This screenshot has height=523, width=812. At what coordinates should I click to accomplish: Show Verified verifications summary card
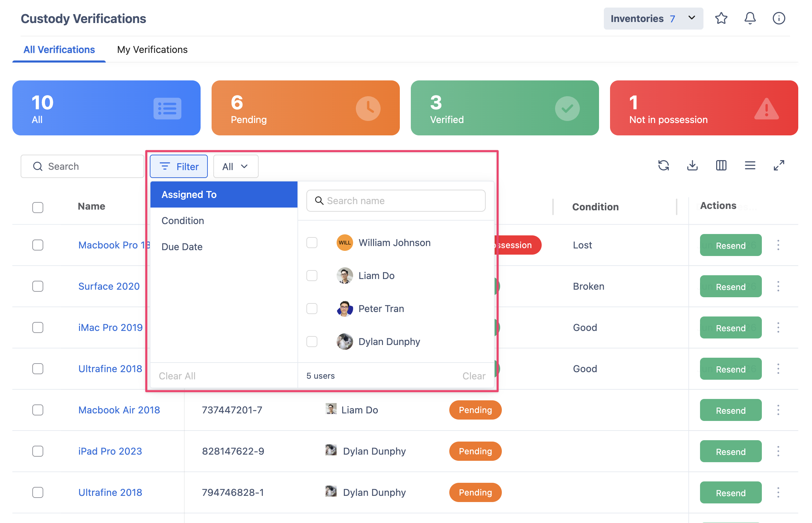coord(505,108)
